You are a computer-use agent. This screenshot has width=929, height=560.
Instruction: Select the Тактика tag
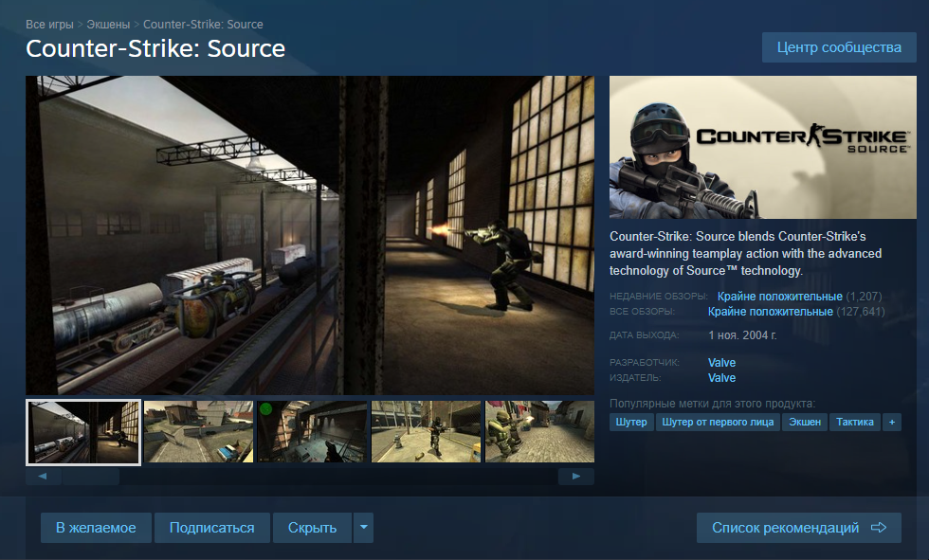point(855,422)
